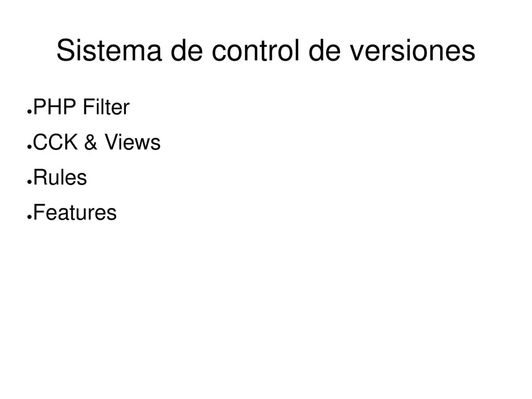Click the 'Features' bullet item
Screen dimensions: 532x399
(75, 212)
